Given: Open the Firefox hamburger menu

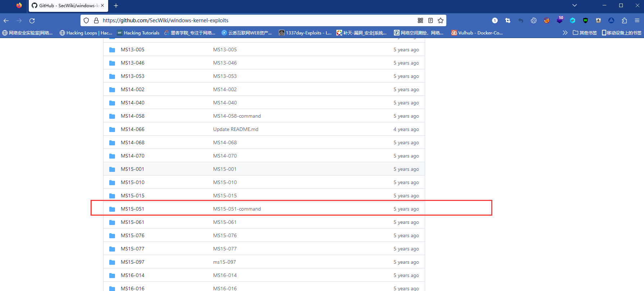Looking at the screenshot, I should coord(637,20).
